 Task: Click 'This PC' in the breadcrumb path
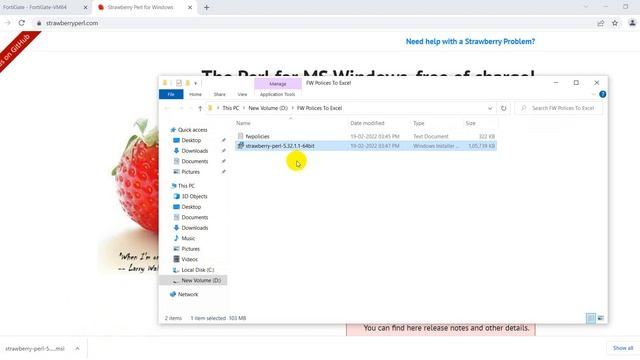231,108
